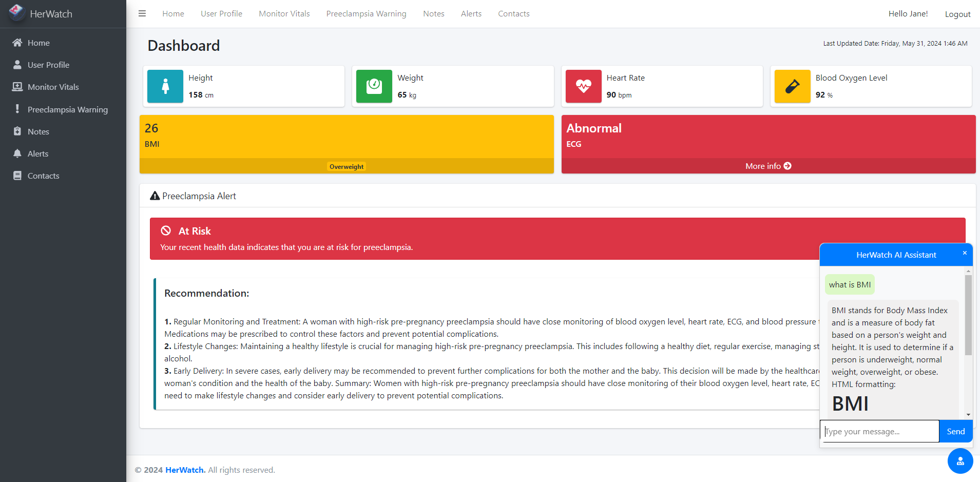
Task: Click the chat message input field
Action: 879,431
